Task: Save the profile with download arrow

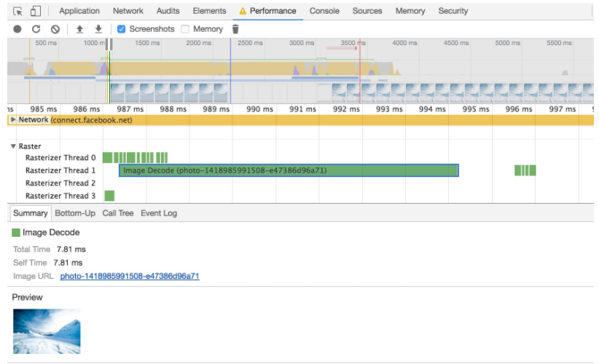Action: [x=98, y=29]
